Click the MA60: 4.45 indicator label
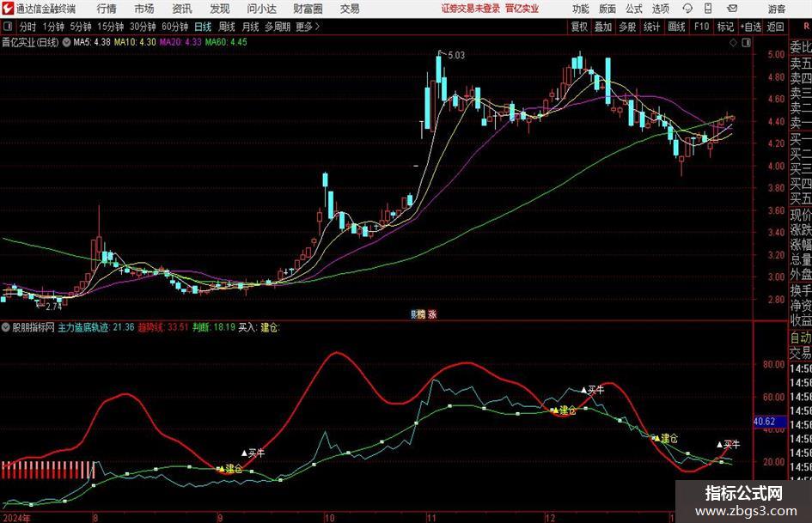 [226, 42]
